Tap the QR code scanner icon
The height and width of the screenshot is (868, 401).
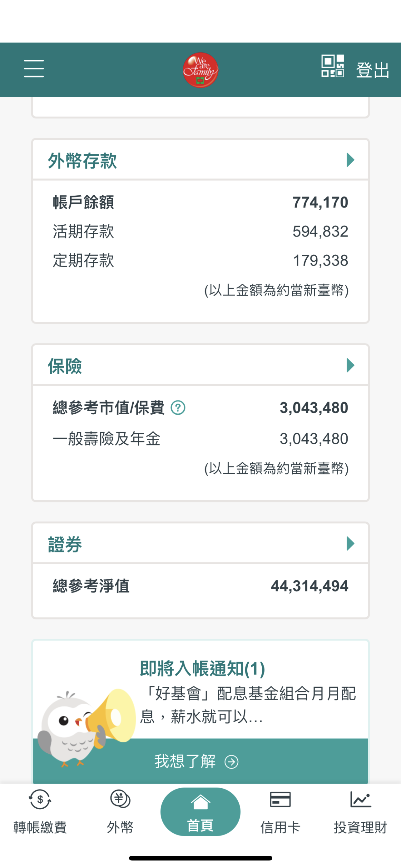pyautogui.click(x=332, y=66)
